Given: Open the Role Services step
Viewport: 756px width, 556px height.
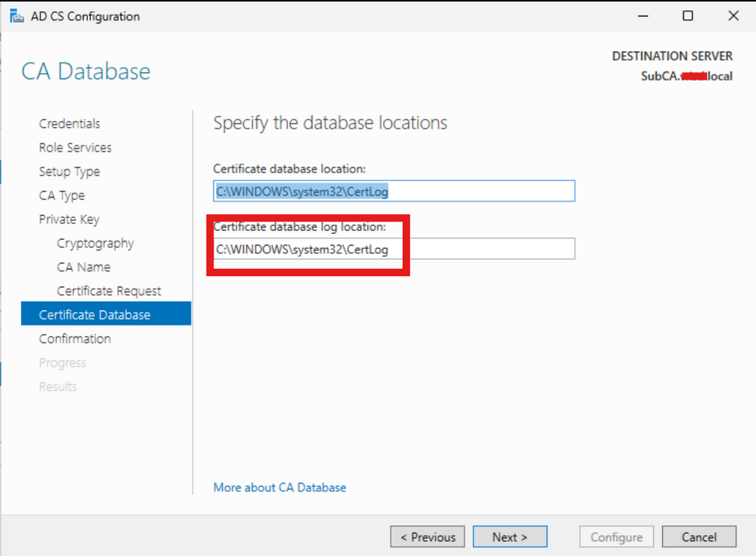Looking at the screenshot, I should point(75,148).
